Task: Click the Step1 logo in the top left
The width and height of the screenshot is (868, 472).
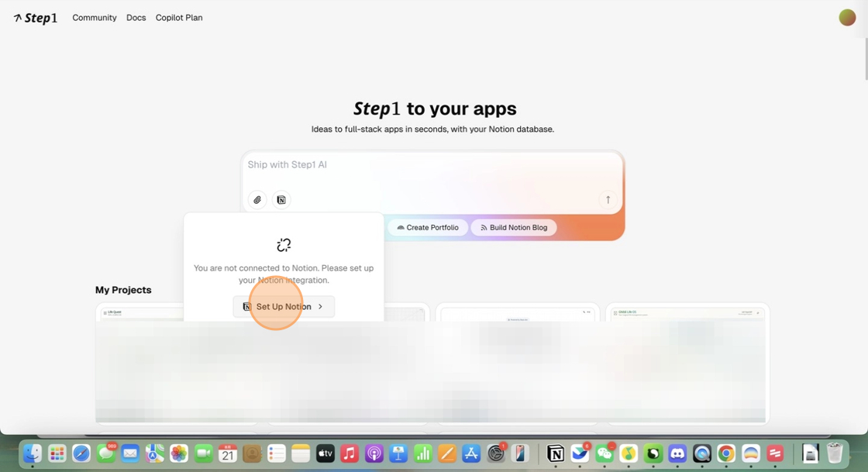Action: pyautogui.click(x=35, y=17)
